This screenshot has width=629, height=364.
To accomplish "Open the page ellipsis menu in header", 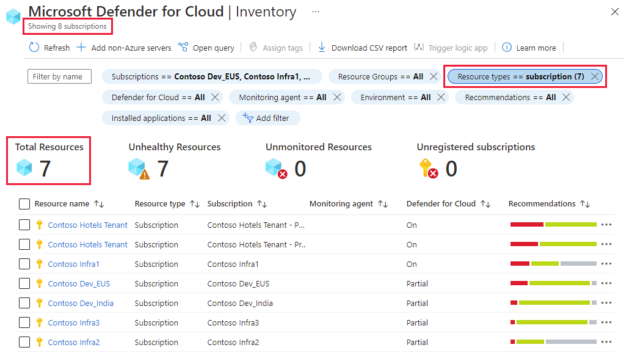I will pyautogui.click(x=315, y=12).
